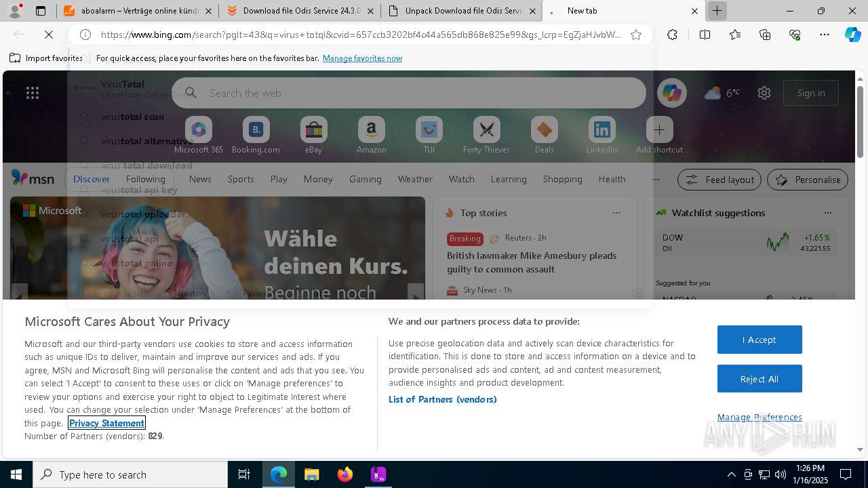Open the Sports section
This screenshot has height=488, width=868.
click(x=241, y=179)
